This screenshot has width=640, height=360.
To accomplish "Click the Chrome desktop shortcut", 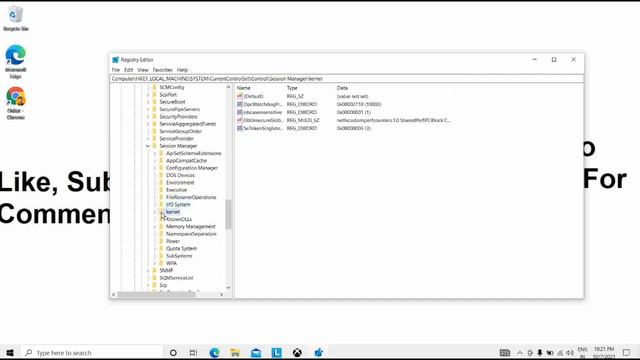I will pyautogui.click(x=16, y=103).
